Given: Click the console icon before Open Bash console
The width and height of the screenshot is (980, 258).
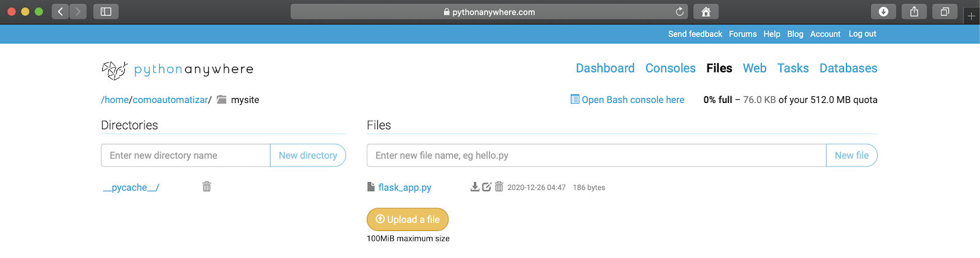Looking at the screenshot, I should coord(575,99).
